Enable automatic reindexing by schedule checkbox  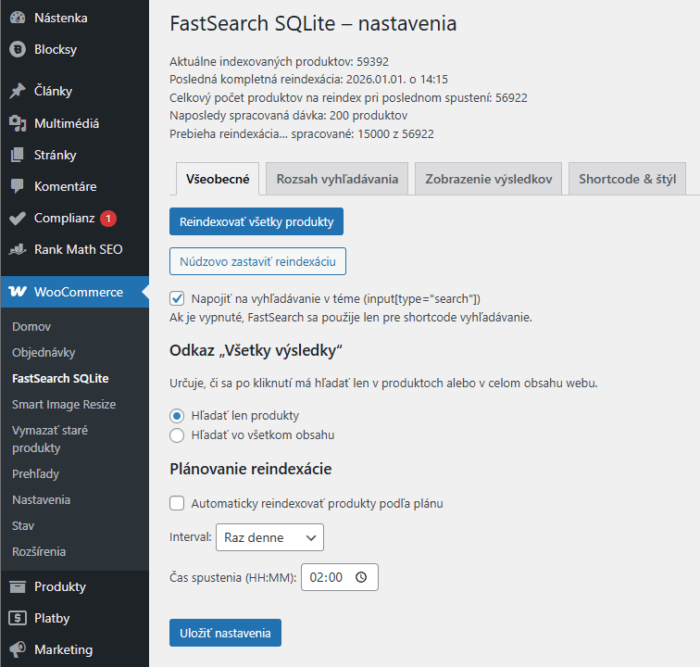point(177,503)
